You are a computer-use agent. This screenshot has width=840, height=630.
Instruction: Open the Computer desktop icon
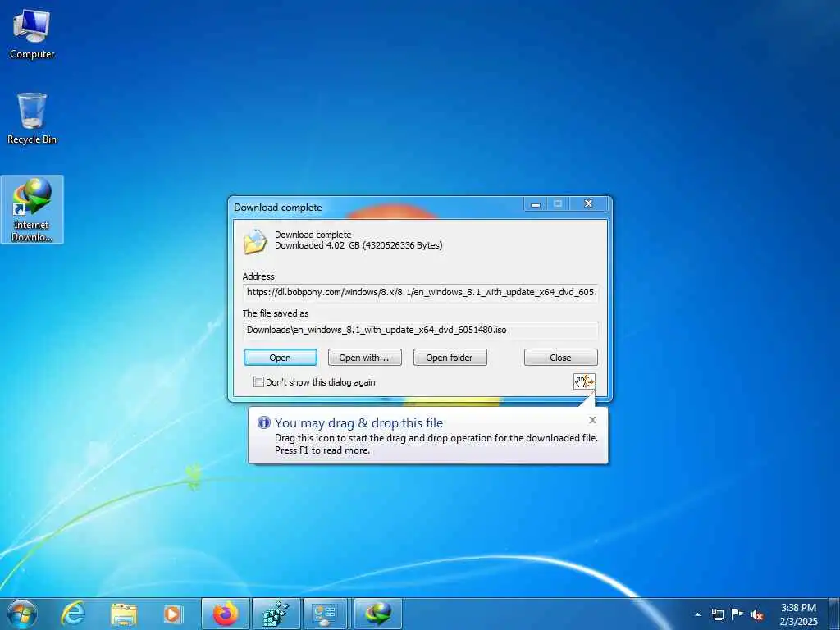point(32,34)
